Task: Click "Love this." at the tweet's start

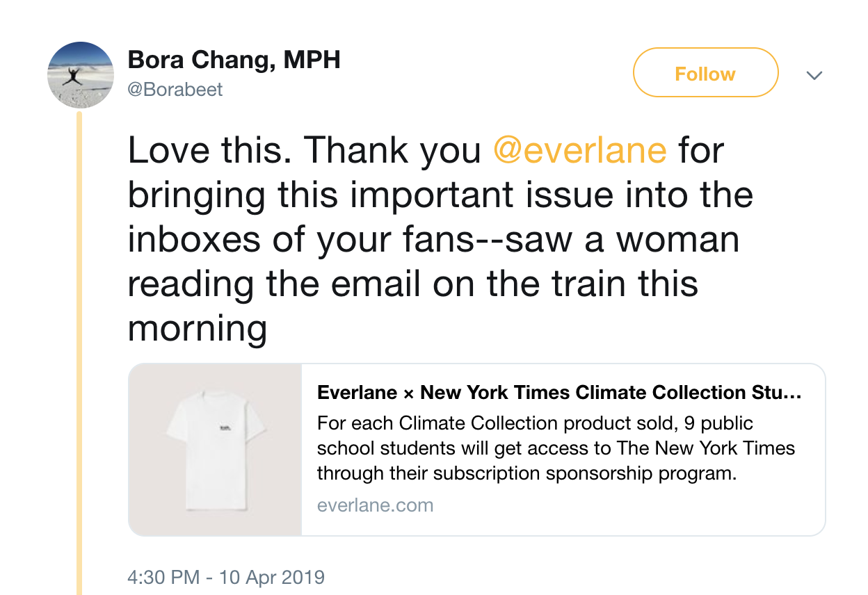Action: [210, 151]
